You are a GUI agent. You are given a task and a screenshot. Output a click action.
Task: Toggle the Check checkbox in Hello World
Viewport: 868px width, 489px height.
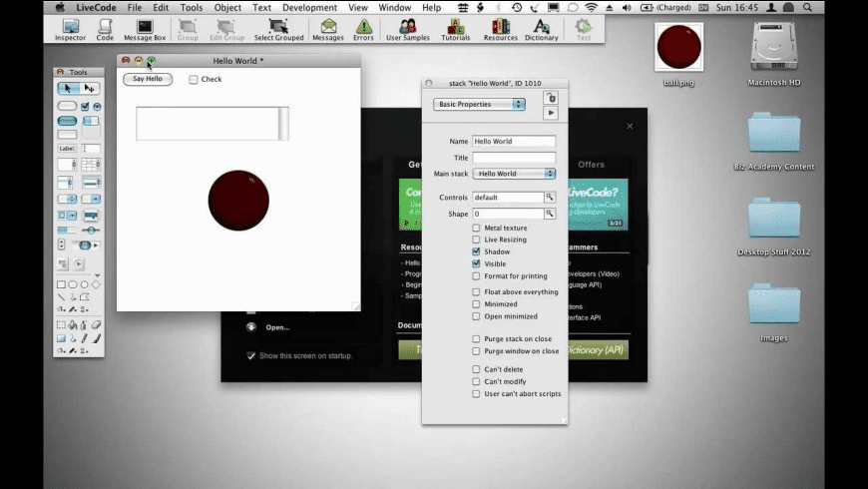[x=194, y=80]
